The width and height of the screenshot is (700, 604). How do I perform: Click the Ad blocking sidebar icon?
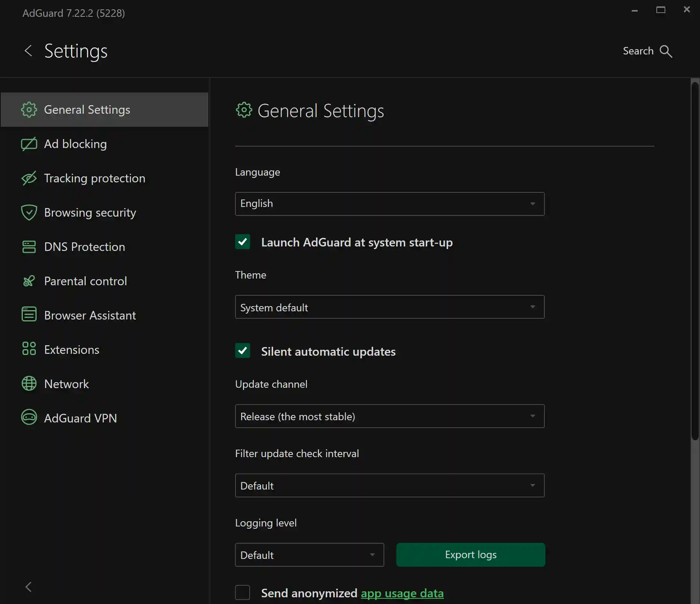pyautogui.click(x=29, y=144)
